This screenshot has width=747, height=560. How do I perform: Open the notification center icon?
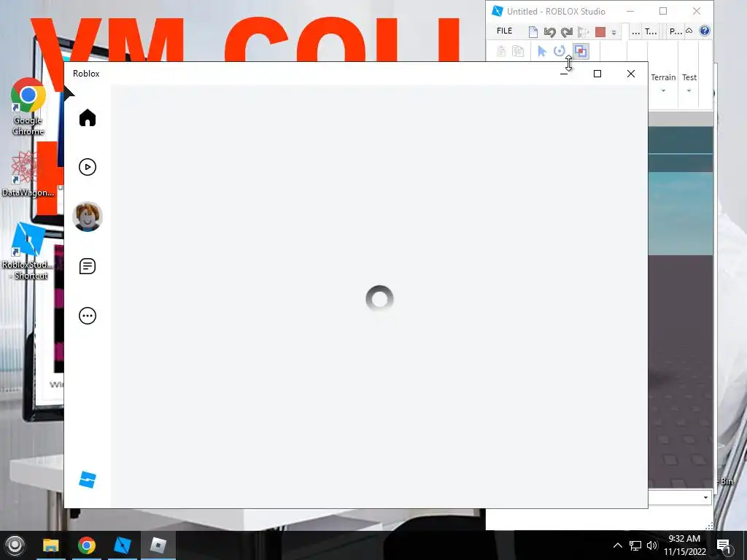coord(723,545)
